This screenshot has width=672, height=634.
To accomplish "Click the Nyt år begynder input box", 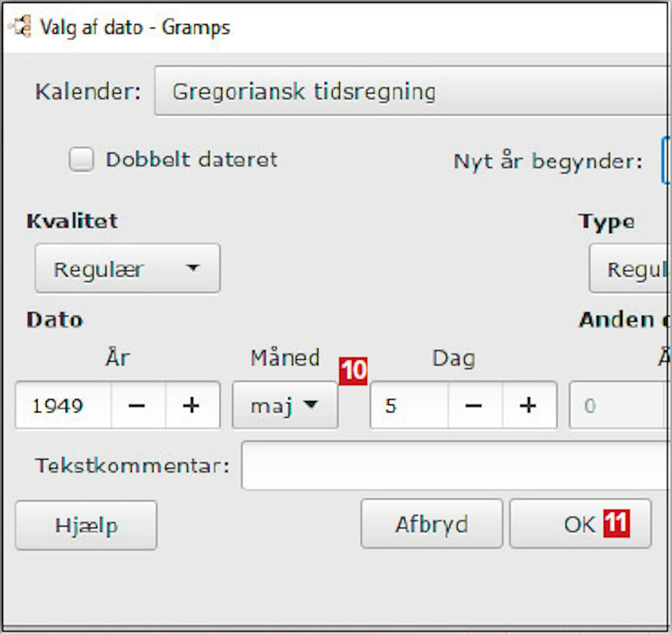I will tap(666, 161).
